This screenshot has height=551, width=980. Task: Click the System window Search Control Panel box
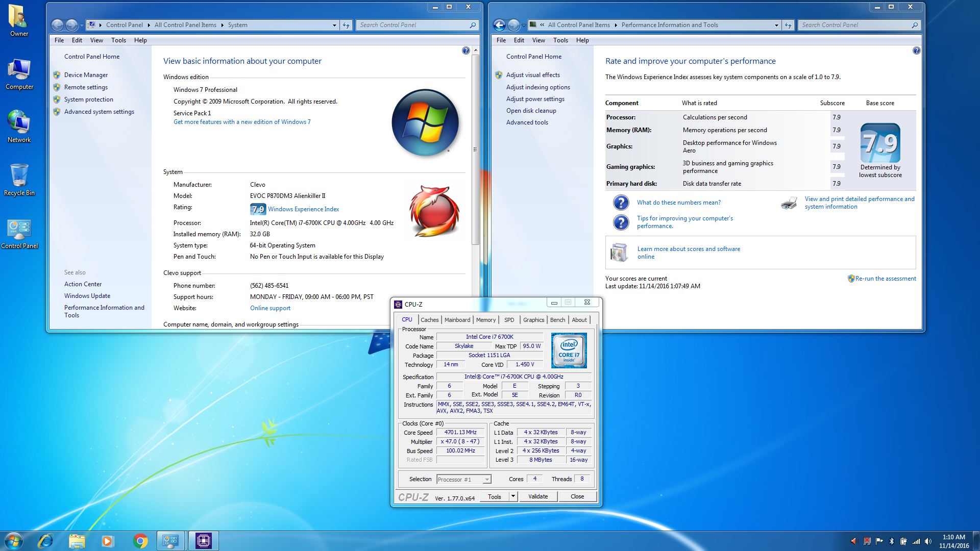[x=417, y=25]
